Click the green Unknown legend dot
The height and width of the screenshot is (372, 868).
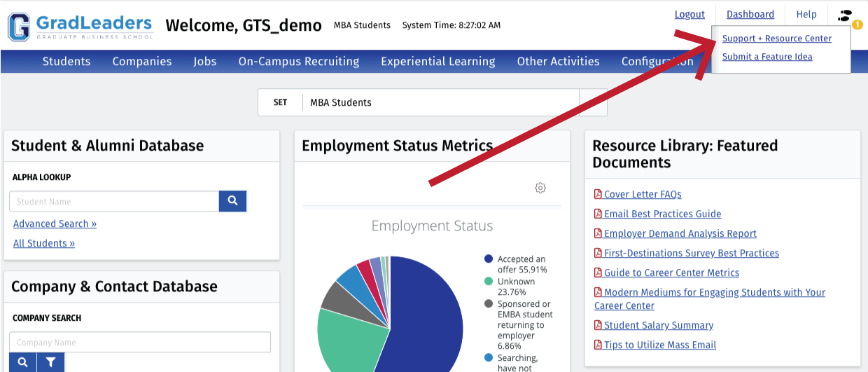point(489,282)
